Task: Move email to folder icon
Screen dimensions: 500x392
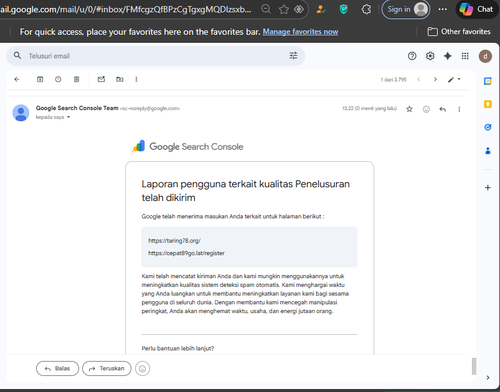Action: point(120,79)
